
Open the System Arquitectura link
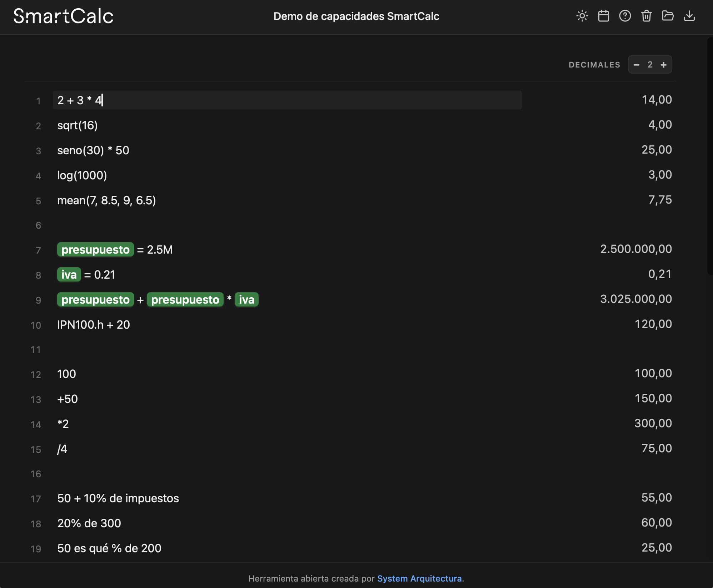pos(419,578)
